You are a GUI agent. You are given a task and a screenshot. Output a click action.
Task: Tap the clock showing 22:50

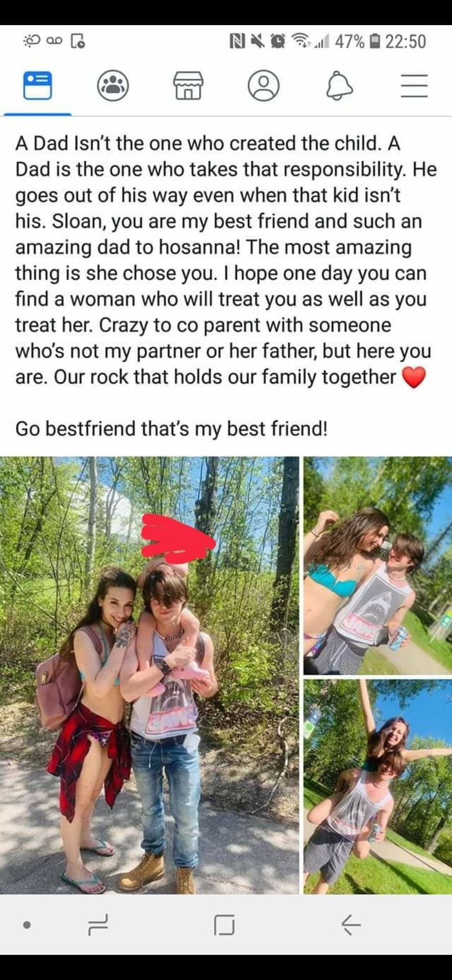pyautogui.click(x=406, y=41)
